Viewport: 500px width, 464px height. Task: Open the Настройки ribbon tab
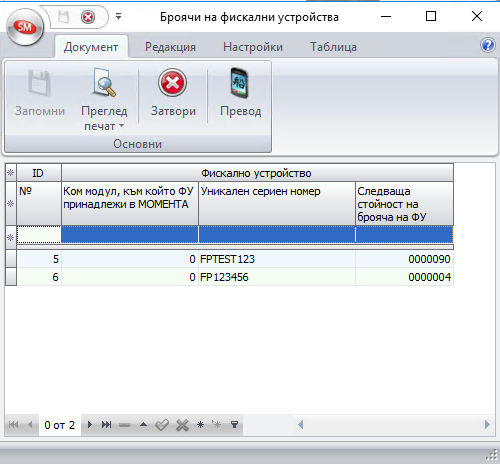coord(253,47)
